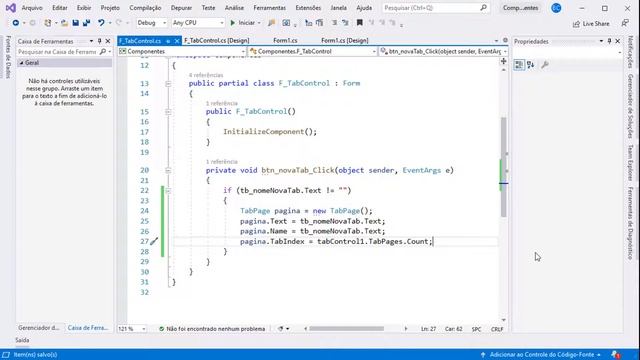Open the Depurar menu
Image resolution: width=640 pixels, height=360 pixels.
pyautogui.click(x=181, y=8)
